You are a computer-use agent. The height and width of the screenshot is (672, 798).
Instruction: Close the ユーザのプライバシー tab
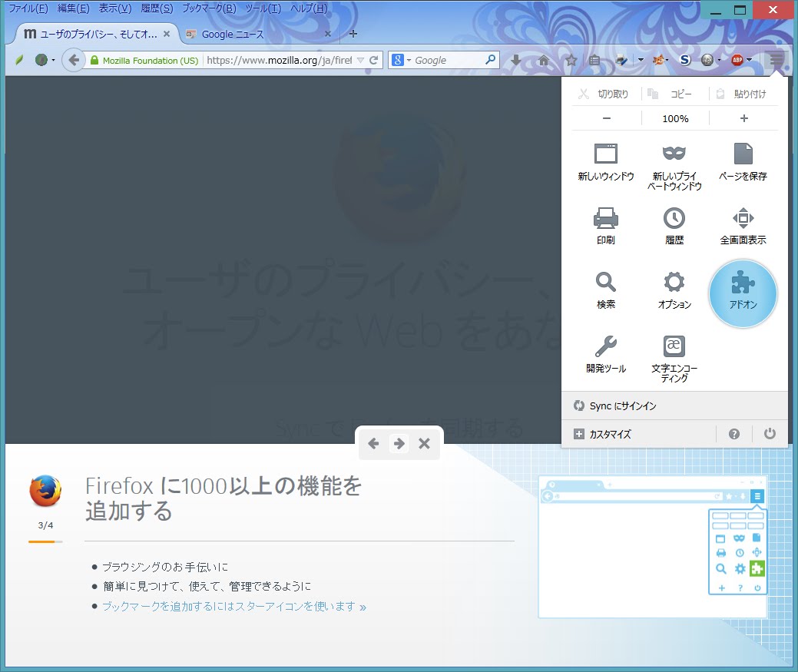[x=167, y=34]
